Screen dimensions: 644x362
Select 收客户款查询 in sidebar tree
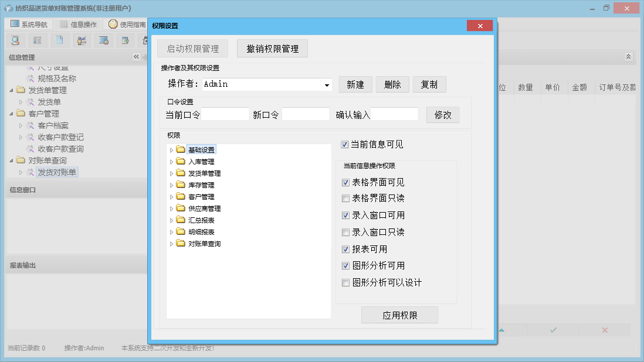(x=60, y=149)
